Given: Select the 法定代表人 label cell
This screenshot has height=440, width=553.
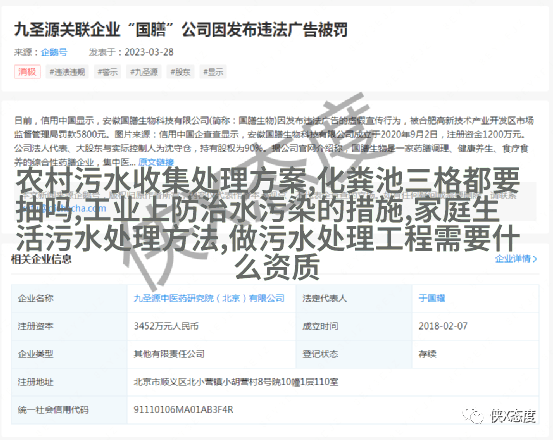Looking at the screenshot, I should [354, 298].
